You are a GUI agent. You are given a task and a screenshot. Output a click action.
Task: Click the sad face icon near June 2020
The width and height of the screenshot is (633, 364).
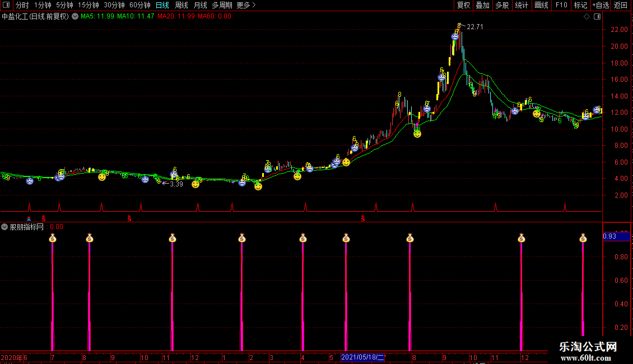pyautogui.click(x=30, y=181)
